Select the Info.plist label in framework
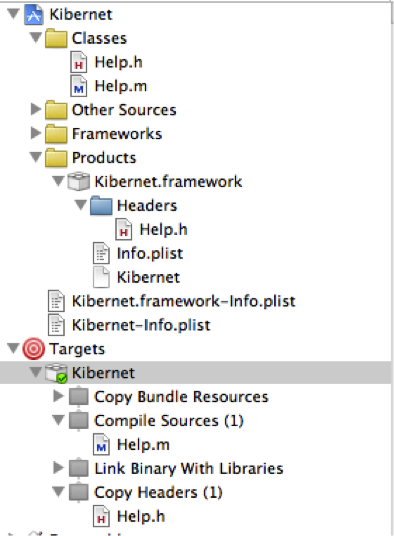 click(150, 254)
